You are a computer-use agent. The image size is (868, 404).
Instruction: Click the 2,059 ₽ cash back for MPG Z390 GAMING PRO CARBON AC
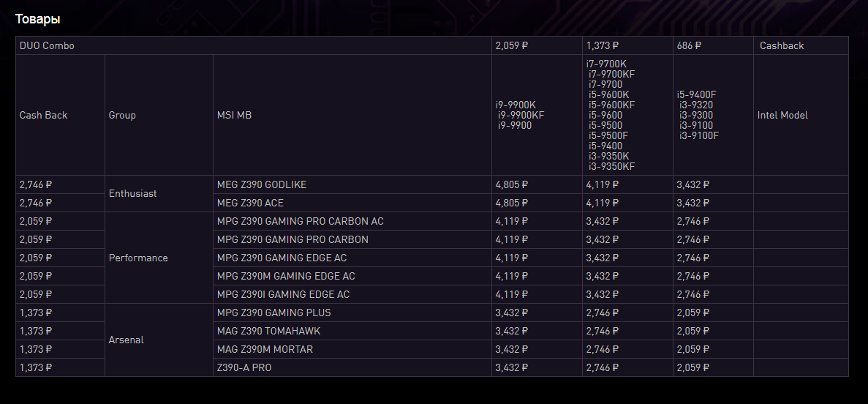click(x=35, y=221)
